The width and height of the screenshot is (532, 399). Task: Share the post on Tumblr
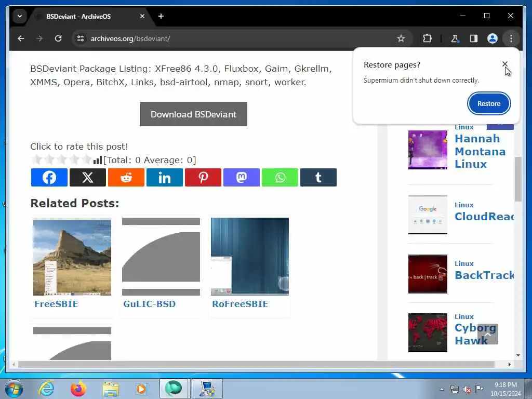click(x=318, y=178)
